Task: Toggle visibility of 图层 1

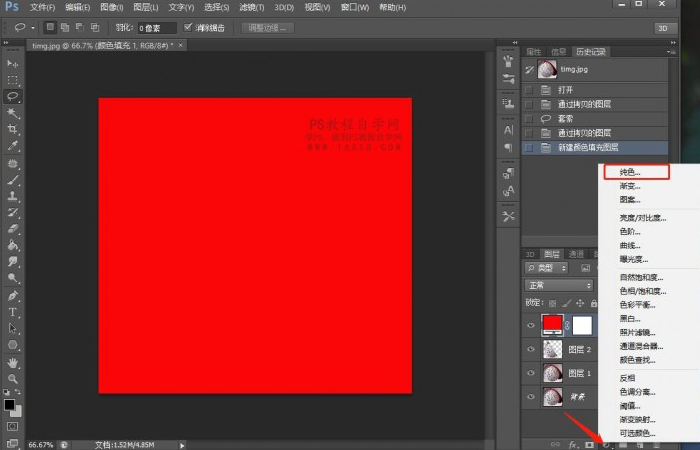Action: pyautogui.click(x=531, y=373)
